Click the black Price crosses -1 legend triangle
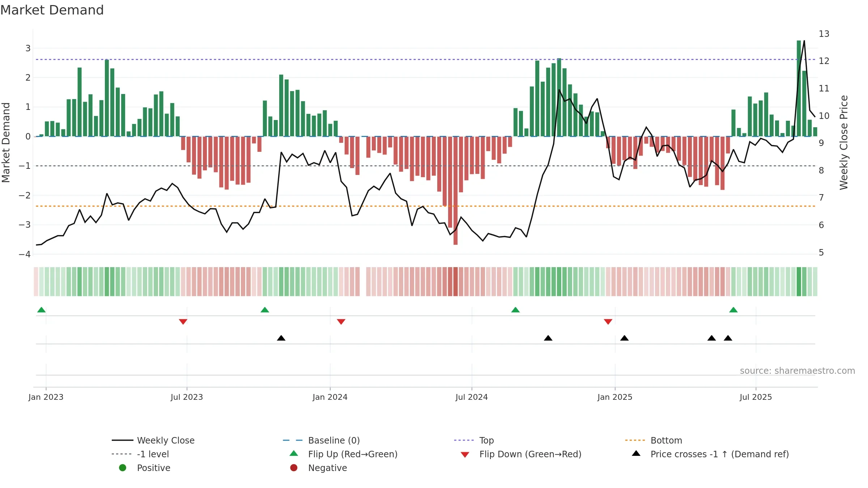Image resolution: width=868 pixels, height=488 pixels. click(x=636, y=453)
